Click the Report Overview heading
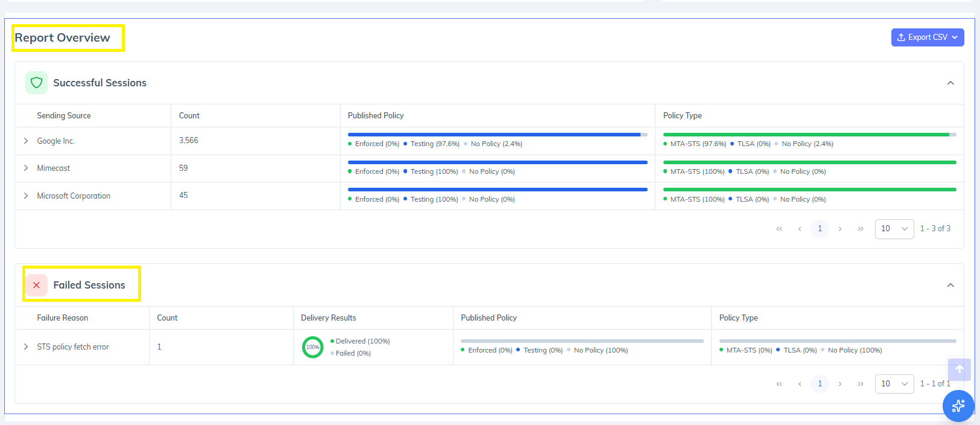The image size is (980, 425). click(62, 37)
